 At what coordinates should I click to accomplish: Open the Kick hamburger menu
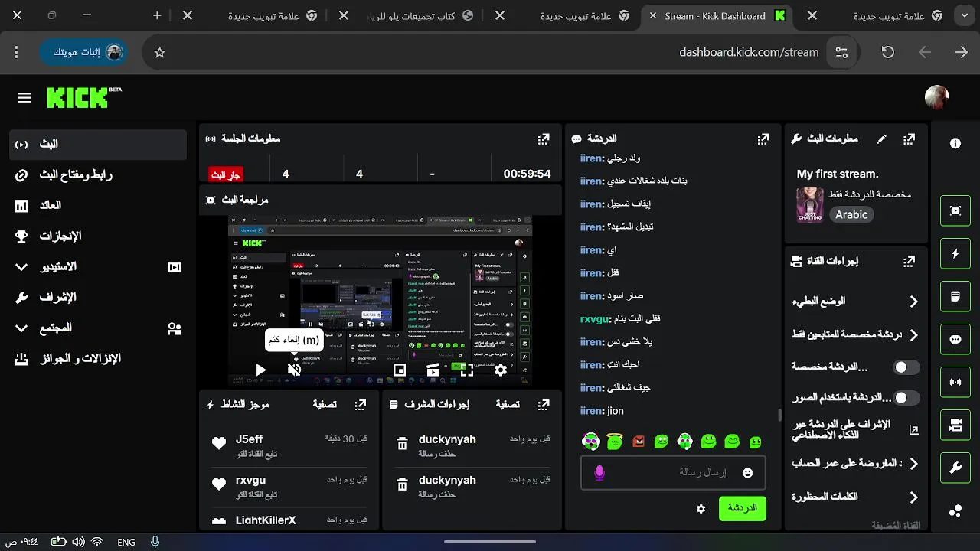[24, 97]
